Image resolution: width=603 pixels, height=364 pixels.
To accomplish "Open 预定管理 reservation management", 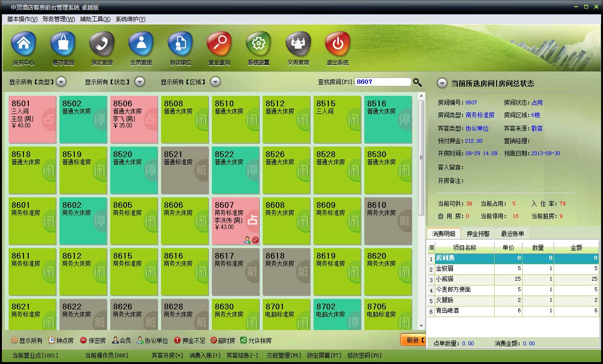I will pyautogui.click(x=101, y=48).
